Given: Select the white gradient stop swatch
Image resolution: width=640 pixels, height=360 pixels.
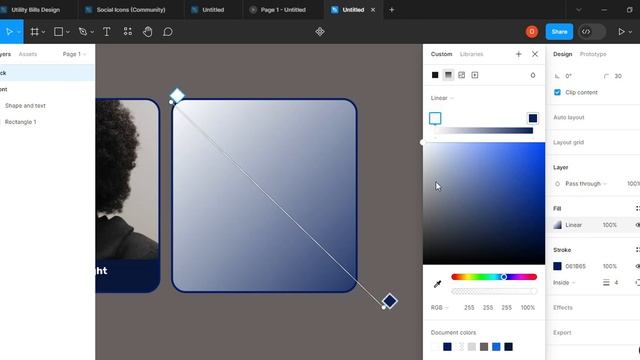Looking at the screenshot, I should tap(435, 118).
